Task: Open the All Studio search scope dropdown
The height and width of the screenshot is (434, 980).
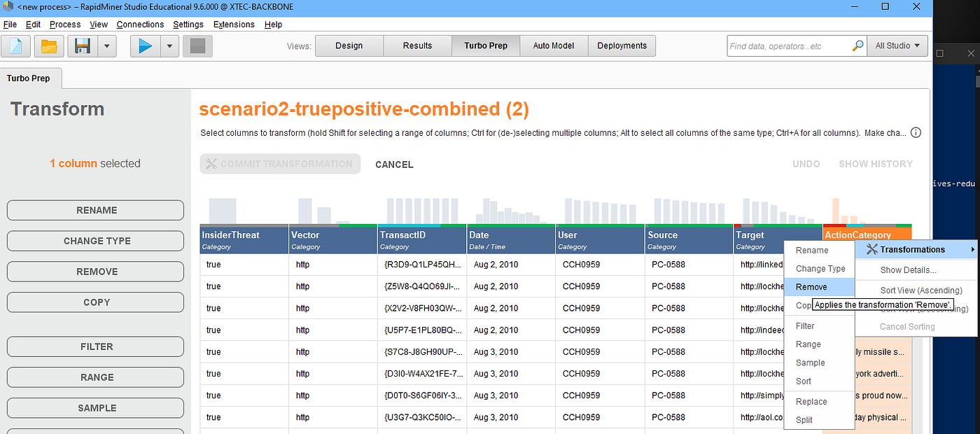Action: [898, 46]
